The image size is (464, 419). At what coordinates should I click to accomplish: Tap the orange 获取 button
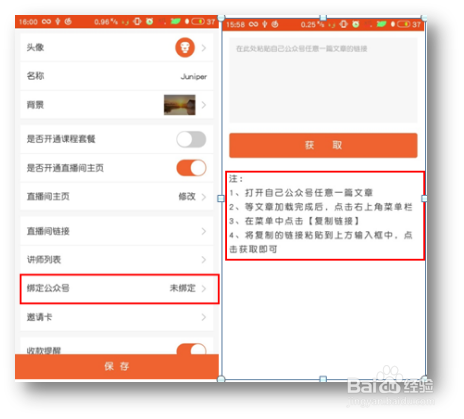point(323,145)
